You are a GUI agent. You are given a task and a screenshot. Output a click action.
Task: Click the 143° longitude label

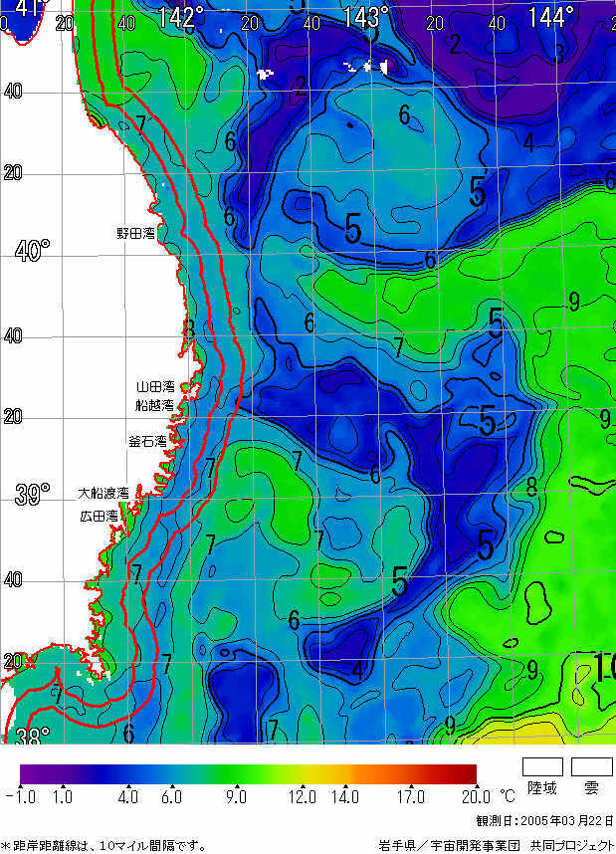click(x=366, y=18)
